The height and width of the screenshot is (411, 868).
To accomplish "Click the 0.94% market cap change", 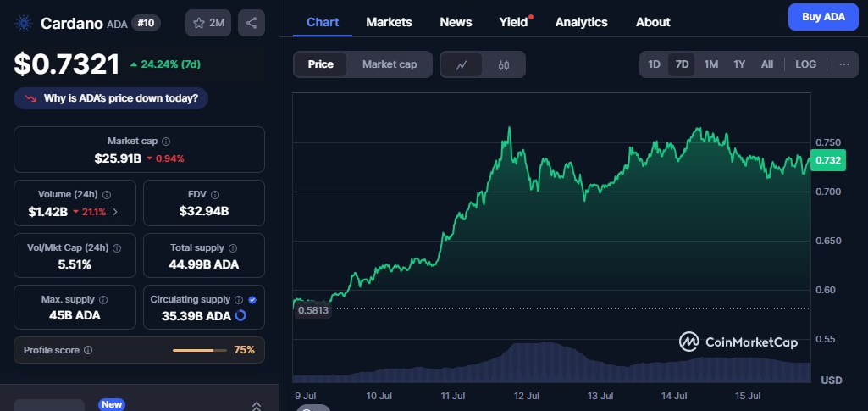I will (170, 158).
